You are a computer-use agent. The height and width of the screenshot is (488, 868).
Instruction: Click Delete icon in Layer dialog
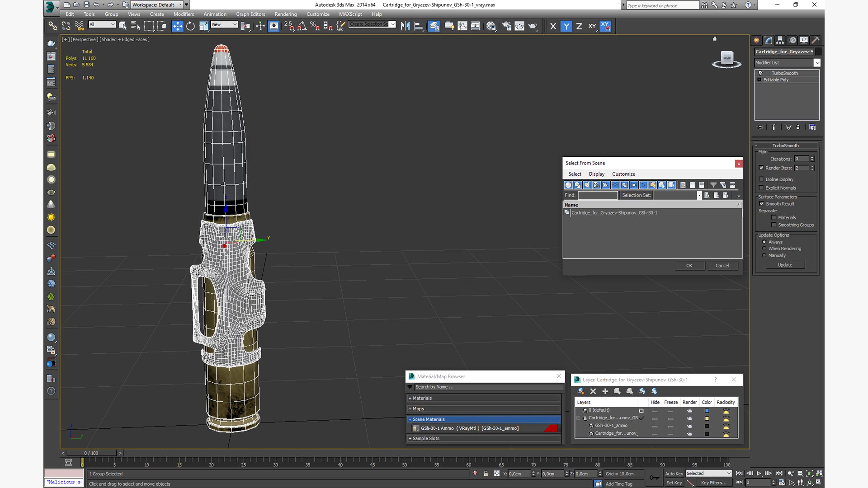pyautogui.click(x=593, y=391)
